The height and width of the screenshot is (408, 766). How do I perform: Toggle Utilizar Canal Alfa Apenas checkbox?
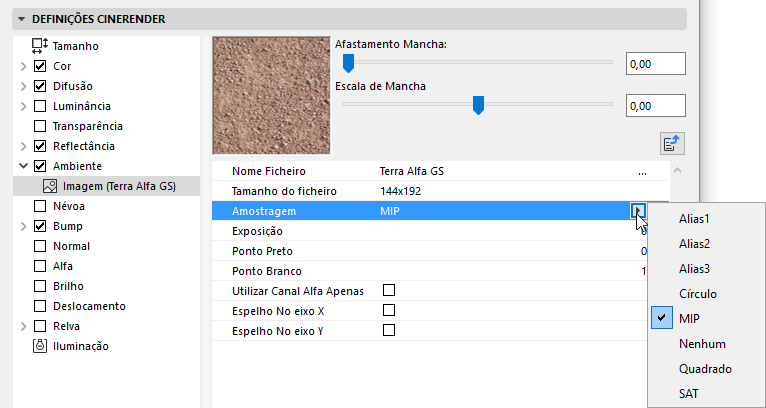point(389,290)
